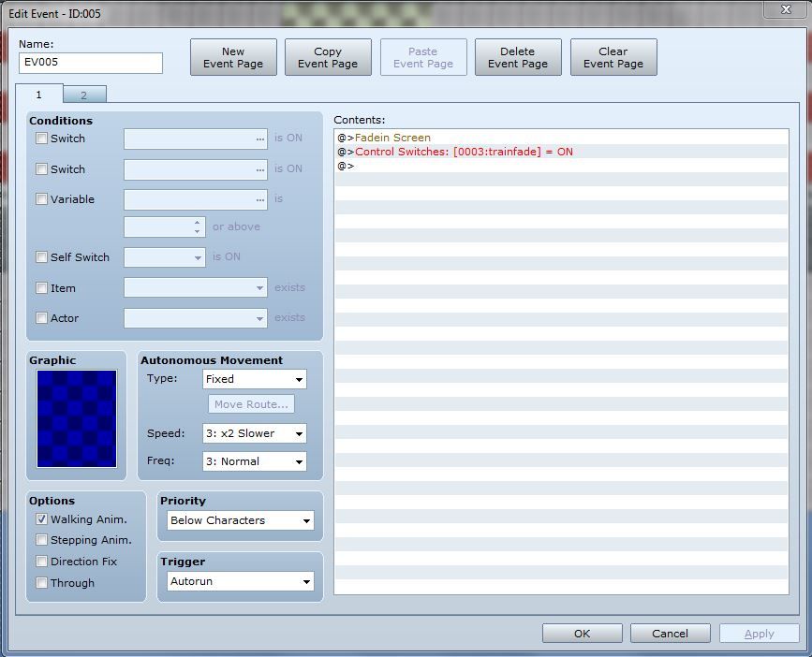Toggle the Self Switch condition checkbox
Screen dimensions: 812x657
coord(41,257)
